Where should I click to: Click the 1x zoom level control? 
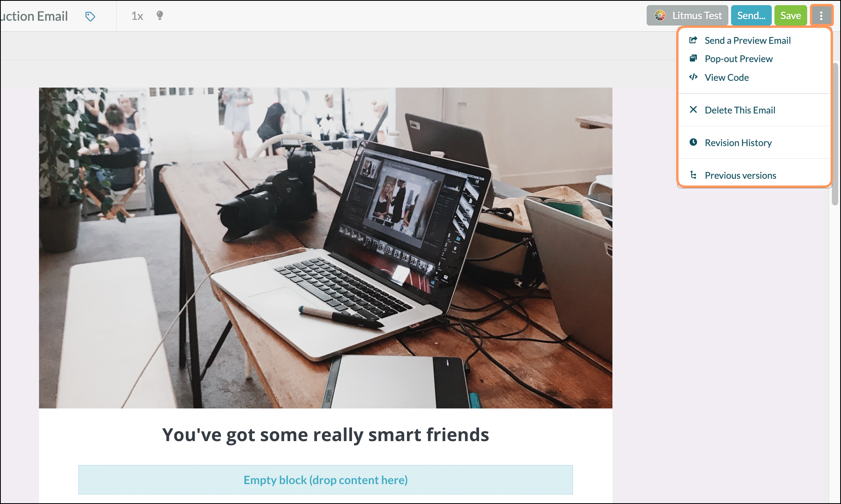pos(137,16)
